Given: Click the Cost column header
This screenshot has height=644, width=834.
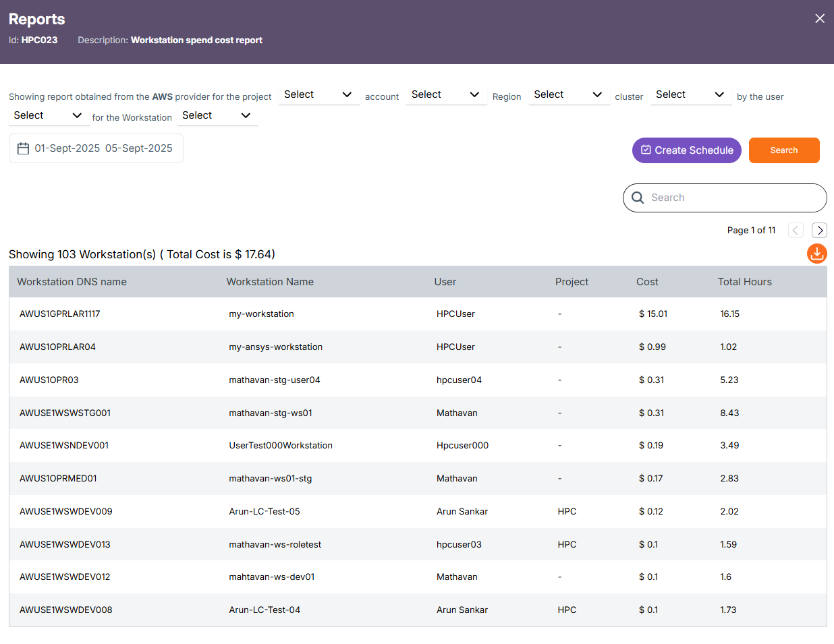Looking at the screenshot, I should click(x=647, y=282).
